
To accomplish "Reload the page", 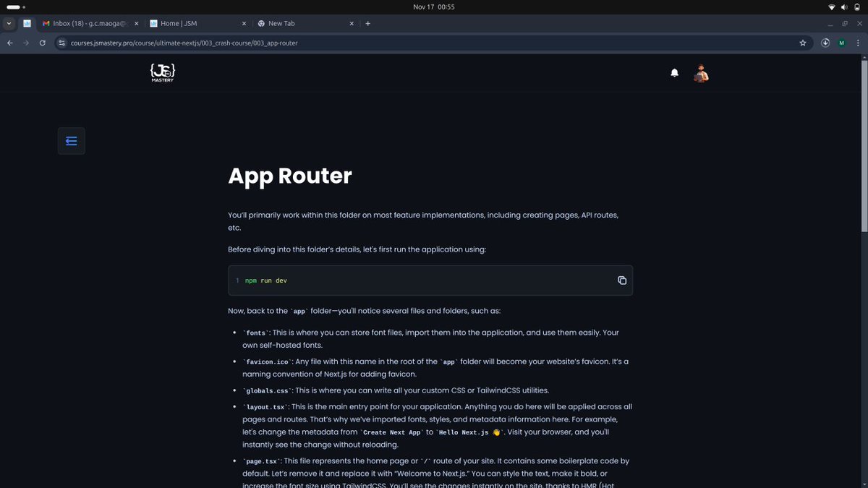I will (x=43, y=43).
